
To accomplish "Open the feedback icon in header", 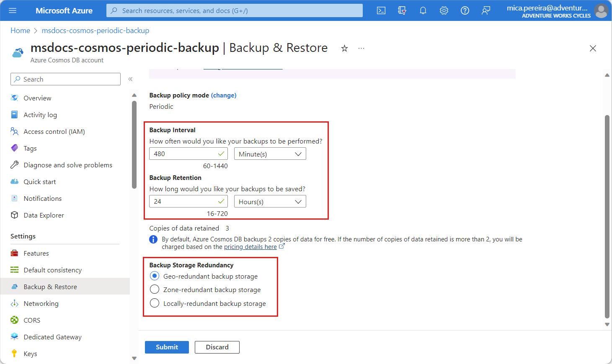I will [486, 10].
